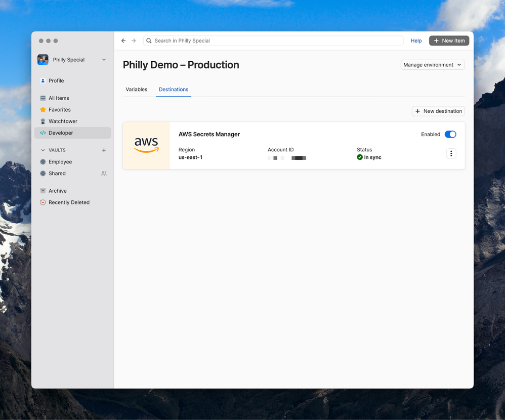The height and width of the screenshot is (420, 505).
Task: Open Favorites star in sidebar
Action: tap(43, 110)
